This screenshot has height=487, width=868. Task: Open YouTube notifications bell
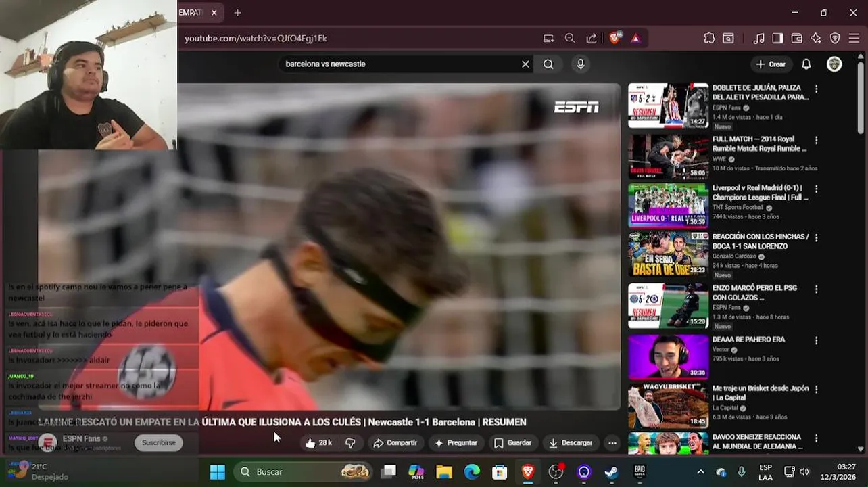(x=806, y=64)
